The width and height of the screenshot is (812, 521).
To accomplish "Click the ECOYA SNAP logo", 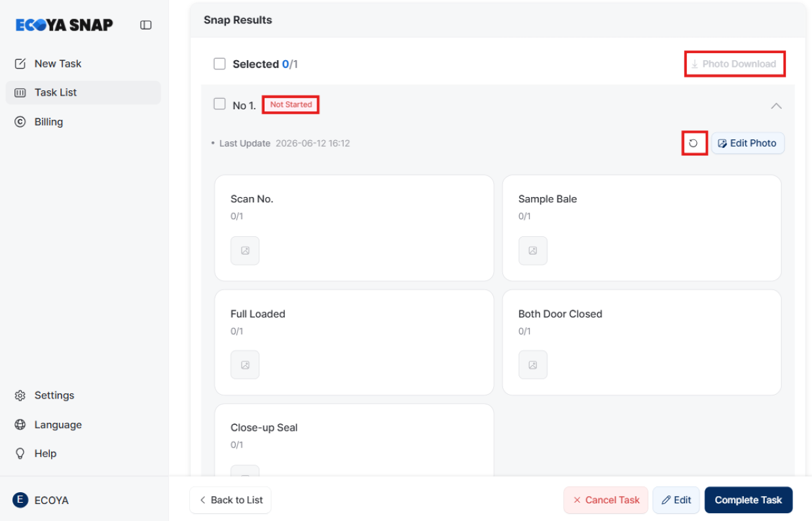I will (64, 25).
